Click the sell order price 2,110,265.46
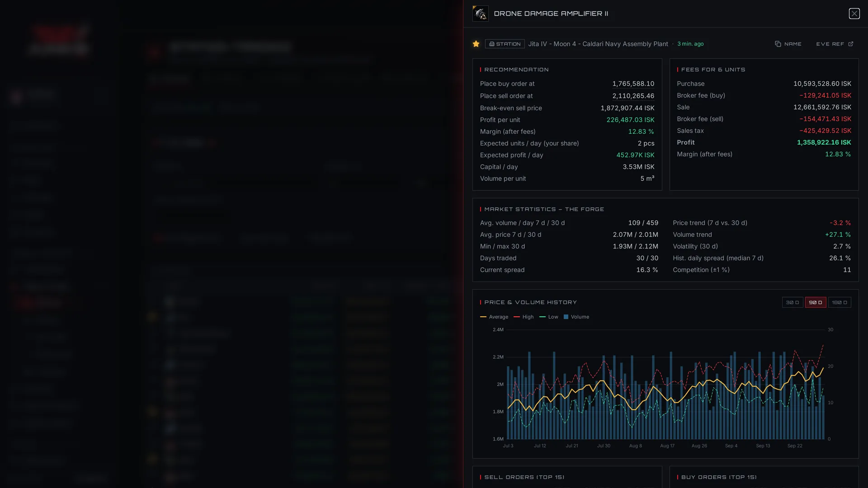The width and height of the screenshot is (868, 488). [633, 96]
